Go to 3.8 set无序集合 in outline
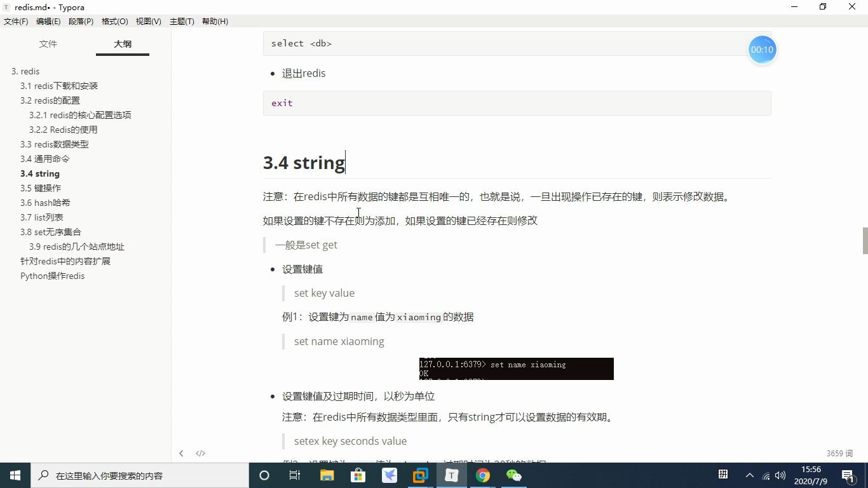This screenshot has height=488, width=868. pos(51,232)
